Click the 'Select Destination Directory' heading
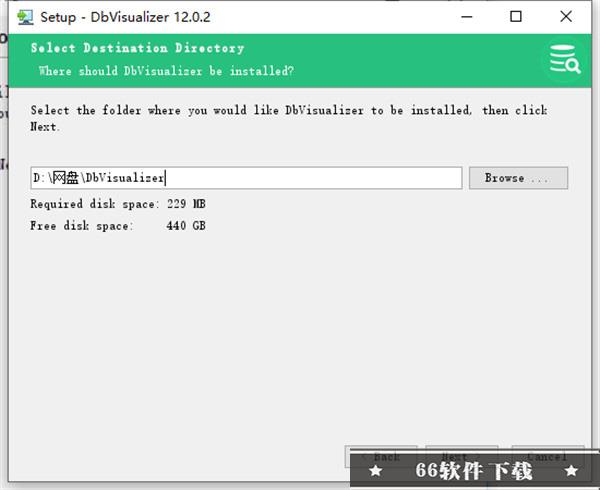The width and height of the screenshot is (600, 490). click(x=137, y=48)
